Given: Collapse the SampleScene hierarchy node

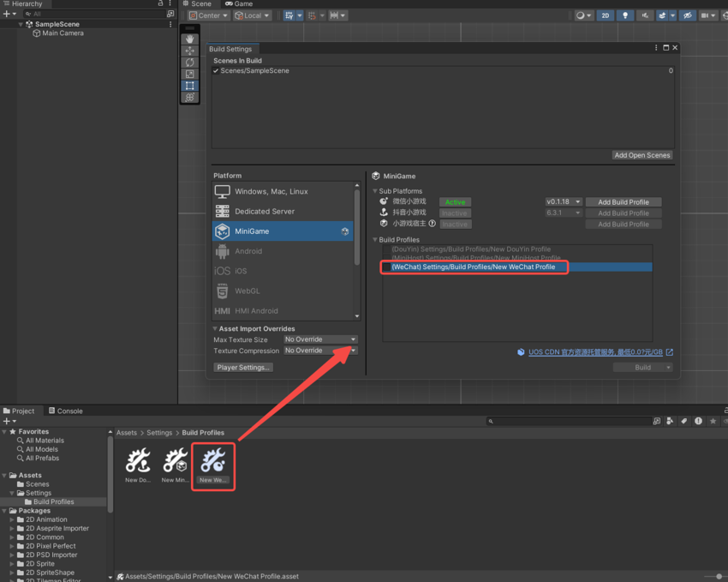Looking at the screenshot, I should 21,25.
